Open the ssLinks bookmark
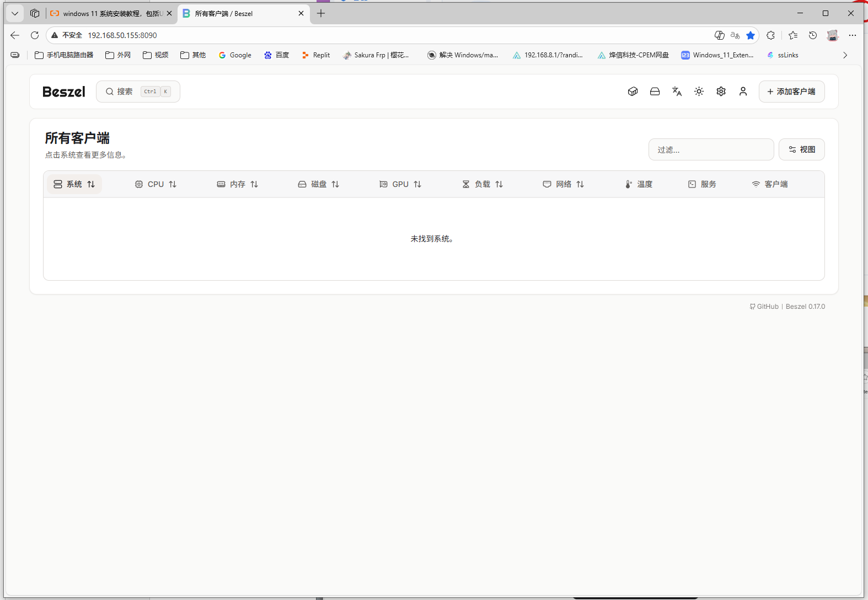Viewport: 868px width, 600px height. [x=783, y=55]
